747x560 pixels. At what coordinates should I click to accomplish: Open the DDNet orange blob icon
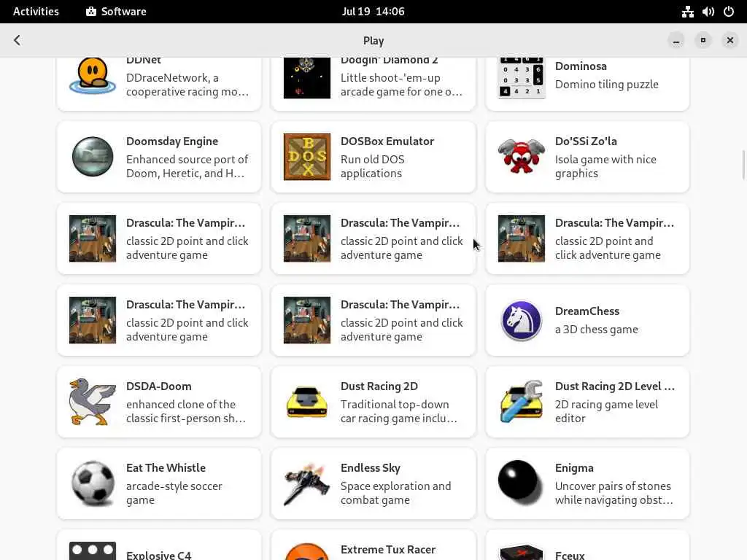93,75
